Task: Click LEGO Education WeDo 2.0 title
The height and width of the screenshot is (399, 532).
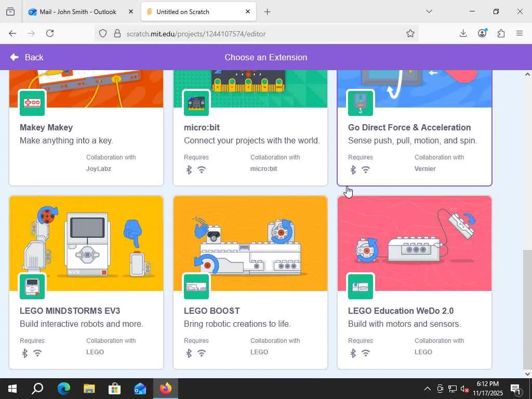Action: [401, 311]
